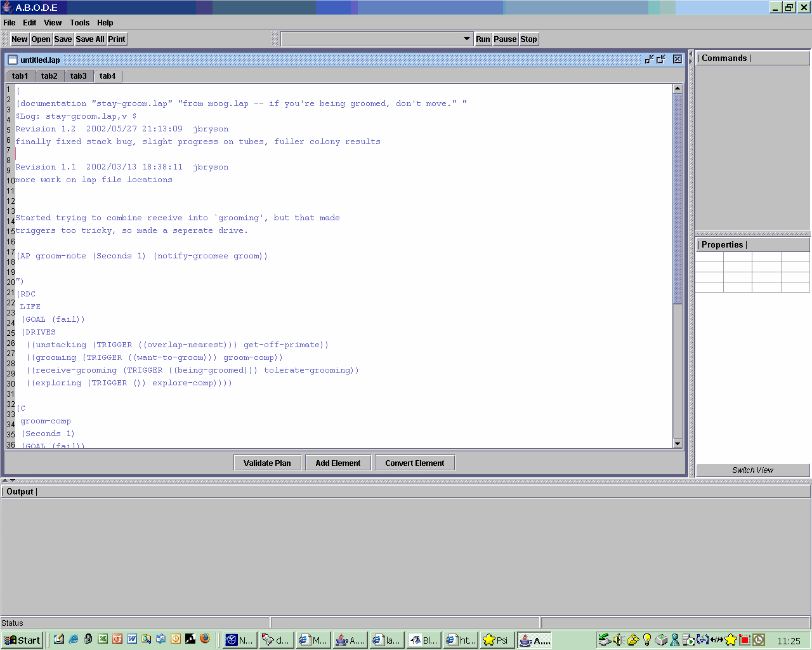Open Firefox from the quick launch bar
Image resolution: width=812 pixels, height=650 pixels.
(x=204, y=639)
